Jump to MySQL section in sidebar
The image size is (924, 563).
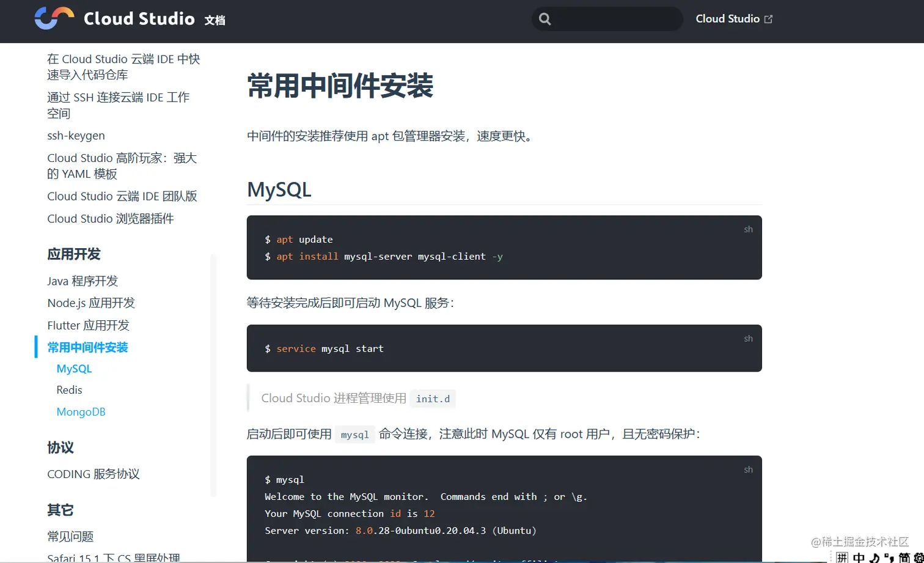74,369
